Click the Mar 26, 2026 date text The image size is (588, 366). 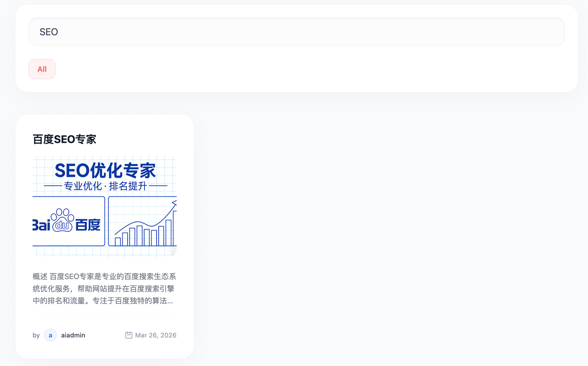[156, 335]
